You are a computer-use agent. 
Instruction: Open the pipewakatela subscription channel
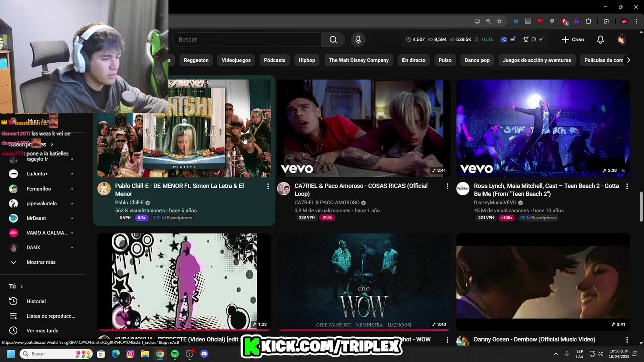click(42, 204)
